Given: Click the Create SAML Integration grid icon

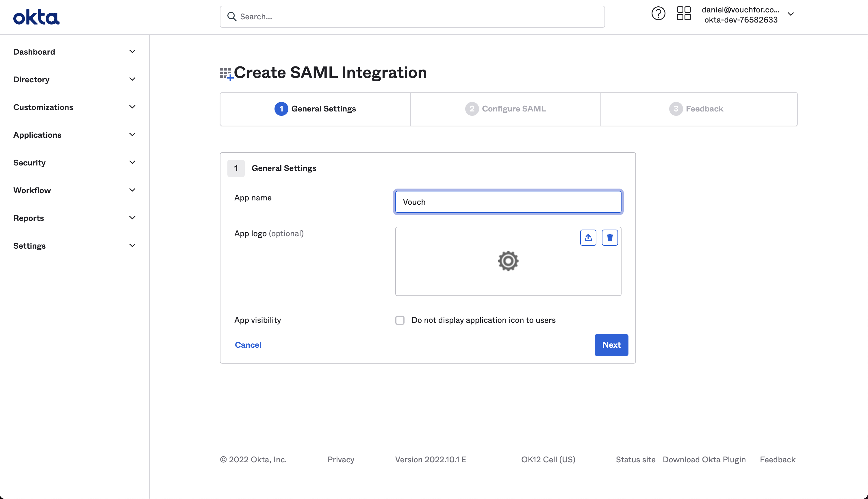Looking at the screenshot, I should pyautogui.click(x=226, y=74).
